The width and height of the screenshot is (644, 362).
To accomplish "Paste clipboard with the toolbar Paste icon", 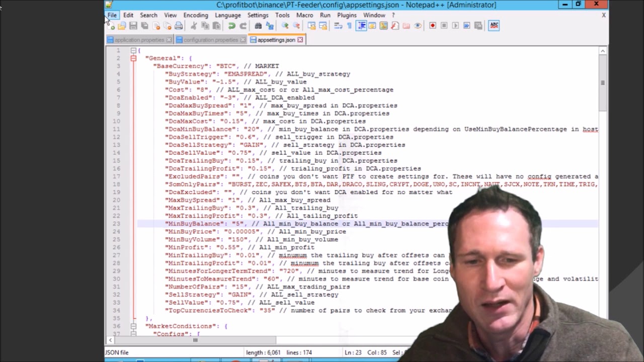I will (216, 26).
